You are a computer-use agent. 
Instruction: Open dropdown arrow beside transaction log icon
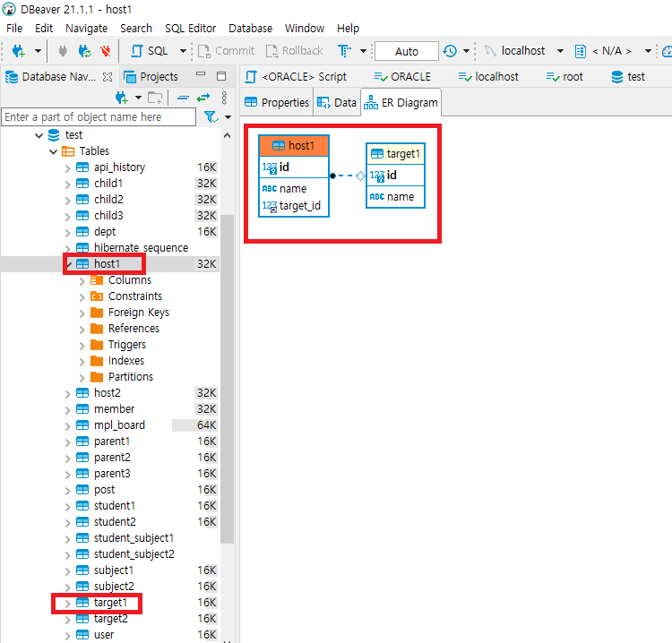tap(466, 51)
